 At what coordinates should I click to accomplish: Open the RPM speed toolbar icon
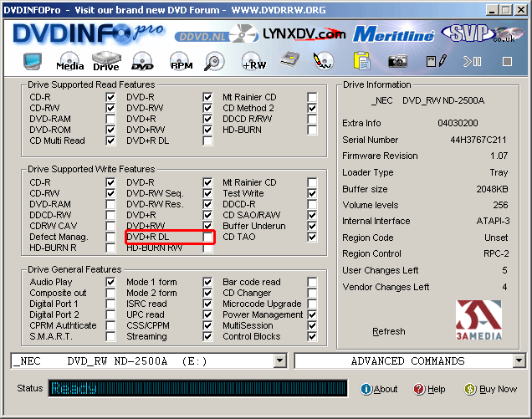pos(182,61)
